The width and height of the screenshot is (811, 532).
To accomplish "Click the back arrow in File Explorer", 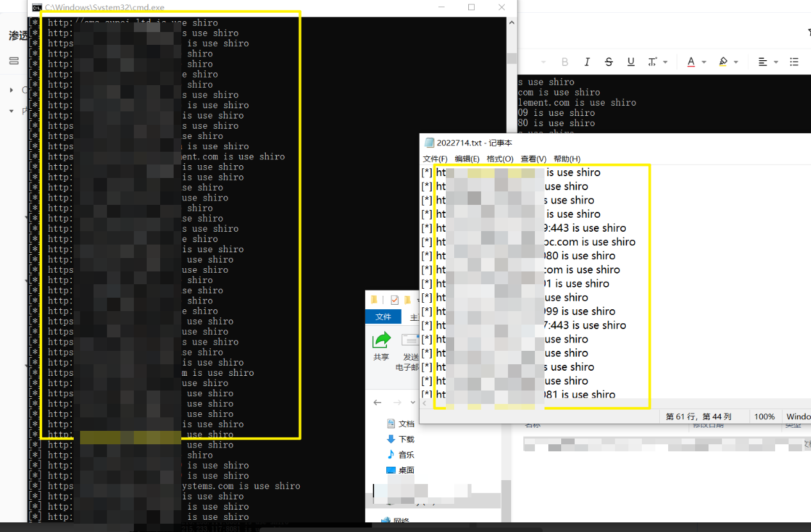I will [x=377, y=403].
